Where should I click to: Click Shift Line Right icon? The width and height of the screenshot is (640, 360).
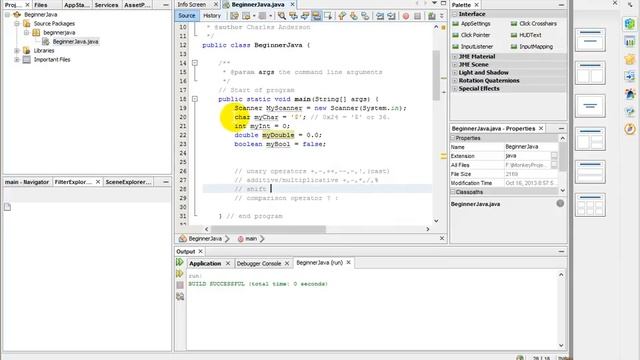391,16
